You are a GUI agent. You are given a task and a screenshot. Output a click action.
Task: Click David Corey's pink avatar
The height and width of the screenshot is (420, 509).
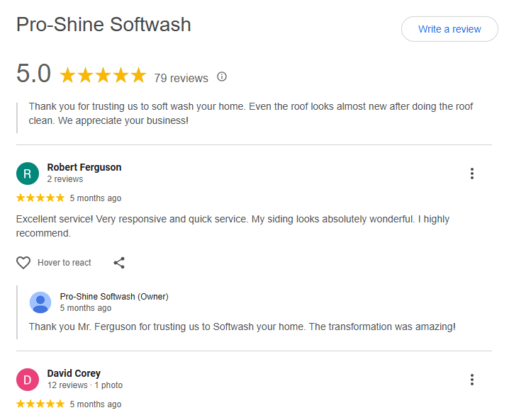(x=28, y=380)
